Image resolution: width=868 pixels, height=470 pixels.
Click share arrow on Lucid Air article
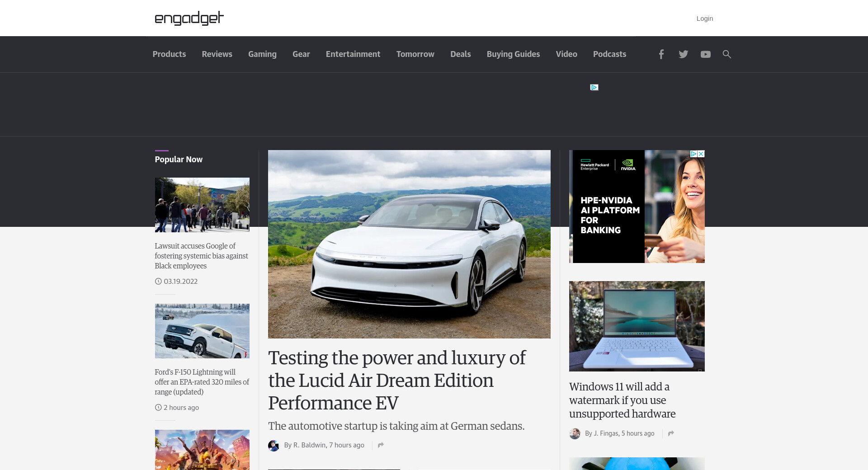coord(381,445)
